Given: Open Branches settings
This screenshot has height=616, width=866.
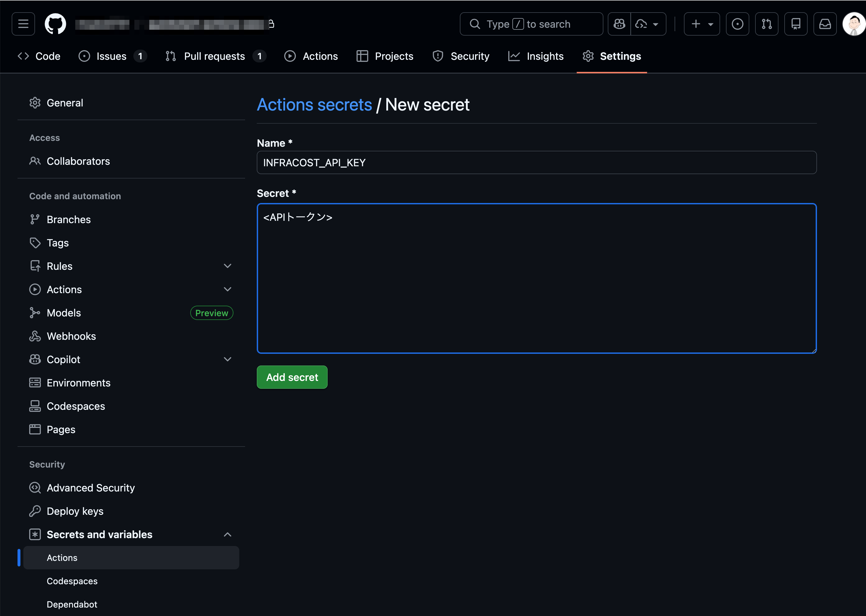Looking at the screenshot, I should 69,219.
